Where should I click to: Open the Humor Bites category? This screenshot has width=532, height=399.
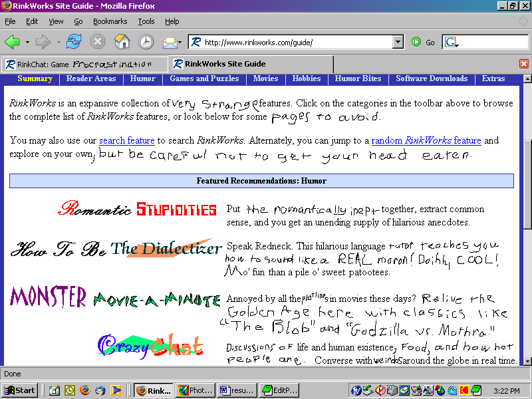[358, 78]
